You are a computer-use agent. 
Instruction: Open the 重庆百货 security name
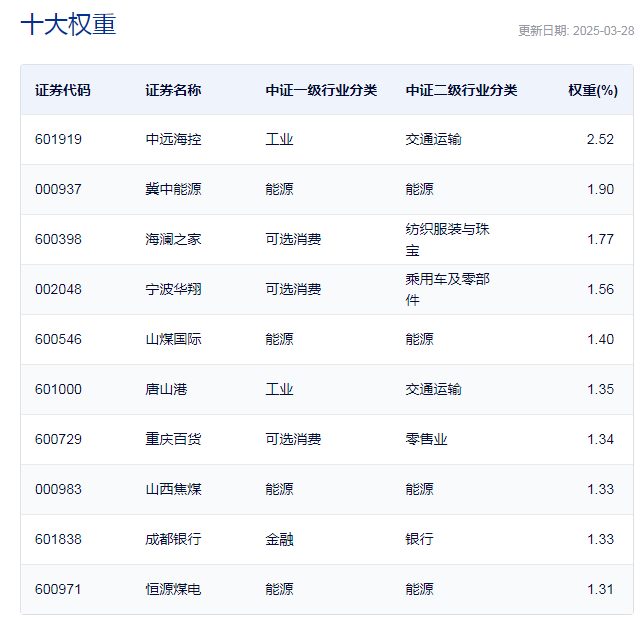coord(173,439)
